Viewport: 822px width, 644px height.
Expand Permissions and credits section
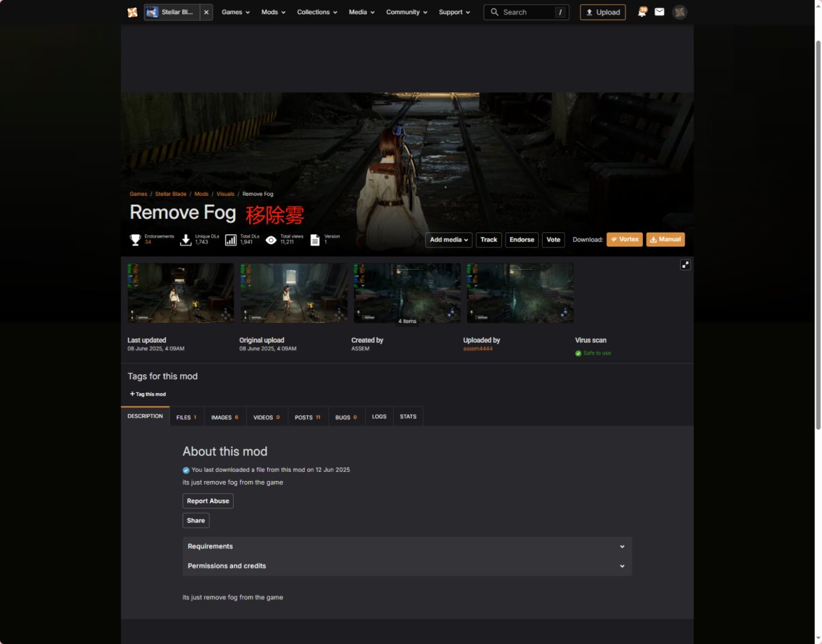coord(407,566)
